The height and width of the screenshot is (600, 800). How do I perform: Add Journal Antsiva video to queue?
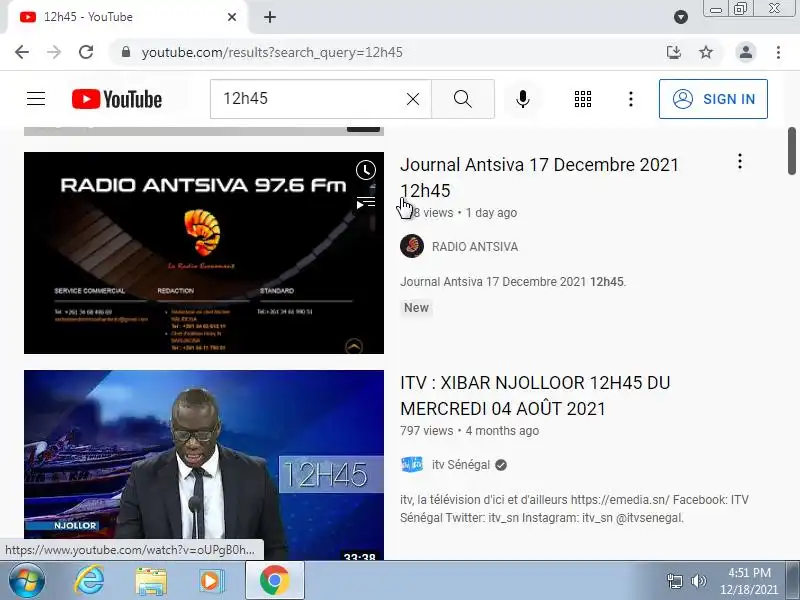pyautogui.click(x=366, y=204)
